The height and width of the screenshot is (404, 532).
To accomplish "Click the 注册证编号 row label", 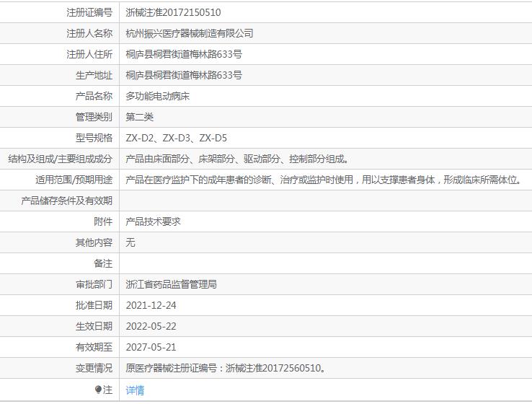I will (89, 12).
